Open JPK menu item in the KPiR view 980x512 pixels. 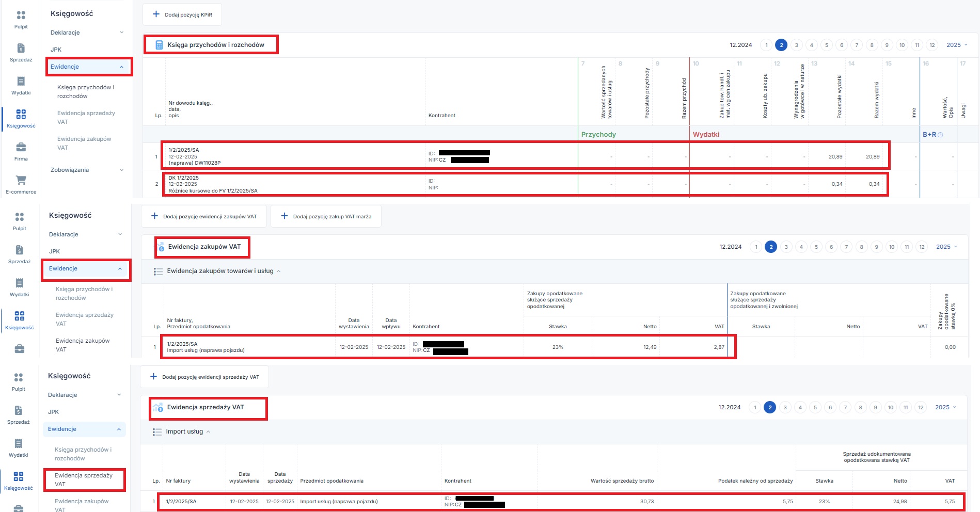tap(56, 50)
